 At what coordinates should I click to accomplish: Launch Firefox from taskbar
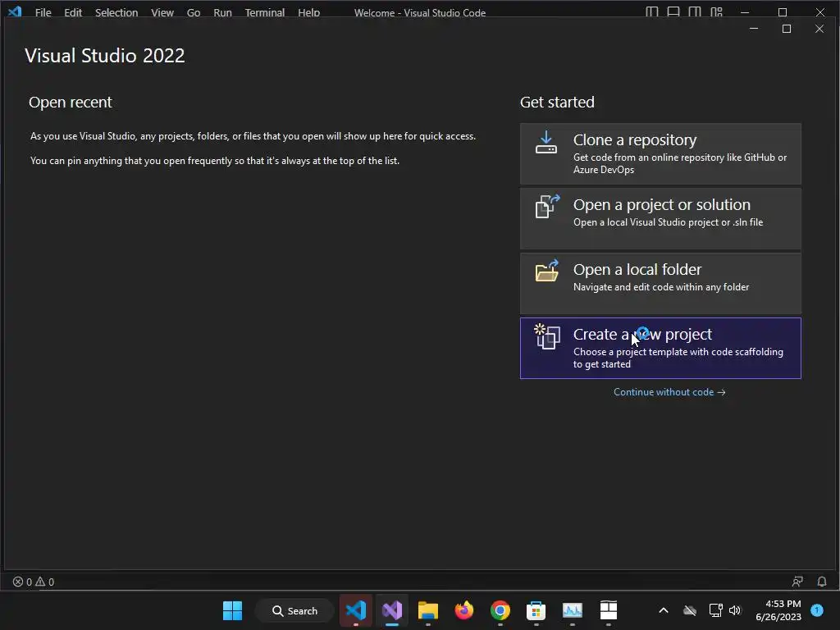(x=464, y=610)
